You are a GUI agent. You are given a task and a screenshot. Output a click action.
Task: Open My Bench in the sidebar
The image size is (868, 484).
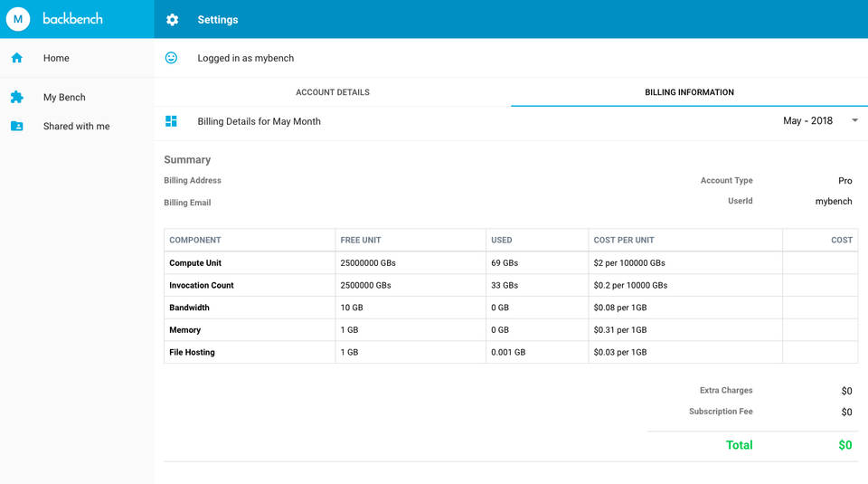64,97
